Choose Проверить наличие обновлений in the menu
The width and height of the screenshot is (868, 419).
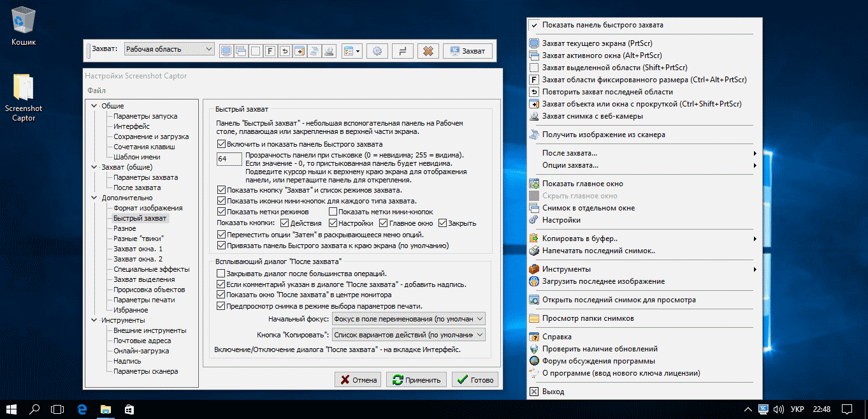644,349
